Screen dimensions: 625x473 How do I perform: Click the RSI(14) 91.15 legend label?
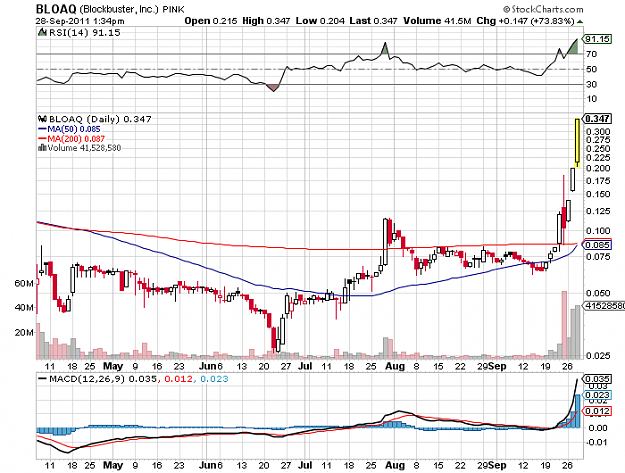click(x=85, y=33)
